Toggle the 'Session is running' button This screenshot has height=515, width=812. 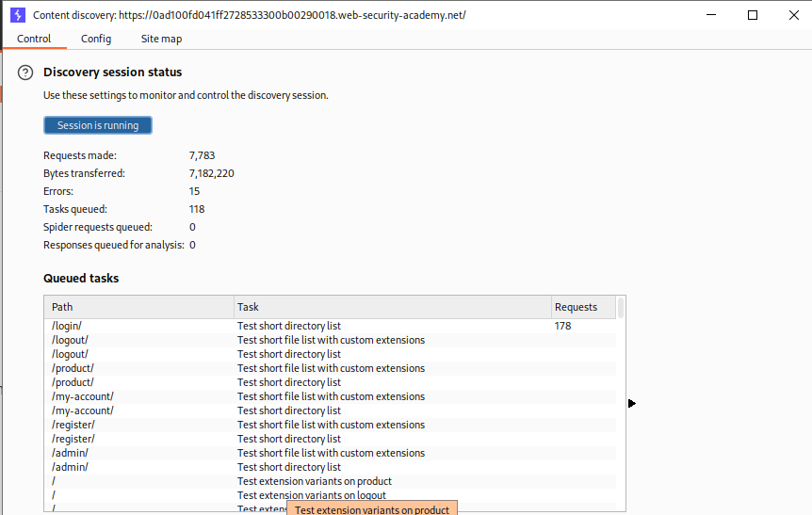[98, 125]
